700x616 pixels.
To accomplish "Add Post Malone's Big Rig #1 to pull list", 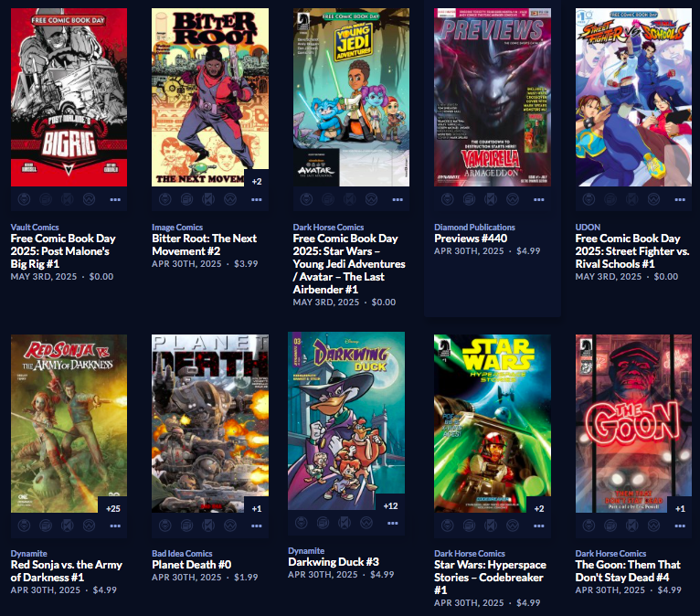I will [x=24, y=199].
